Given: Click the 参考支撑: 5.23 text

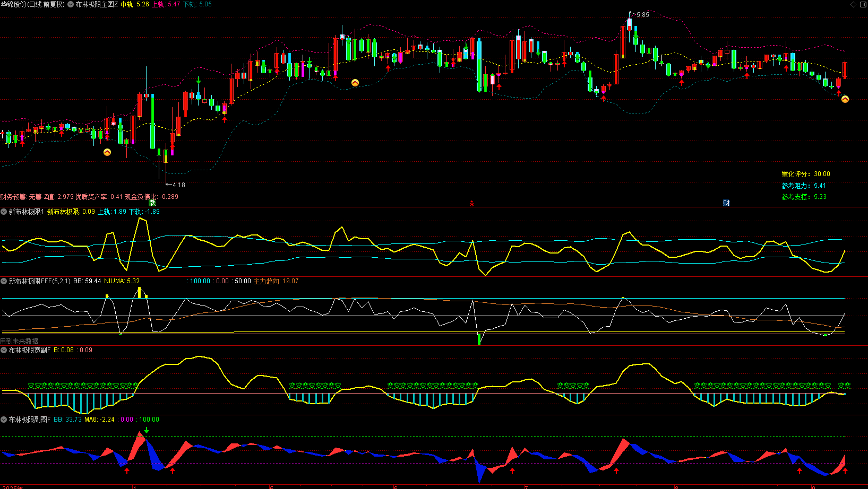Looking at the screenshot, I should (804, 197).
